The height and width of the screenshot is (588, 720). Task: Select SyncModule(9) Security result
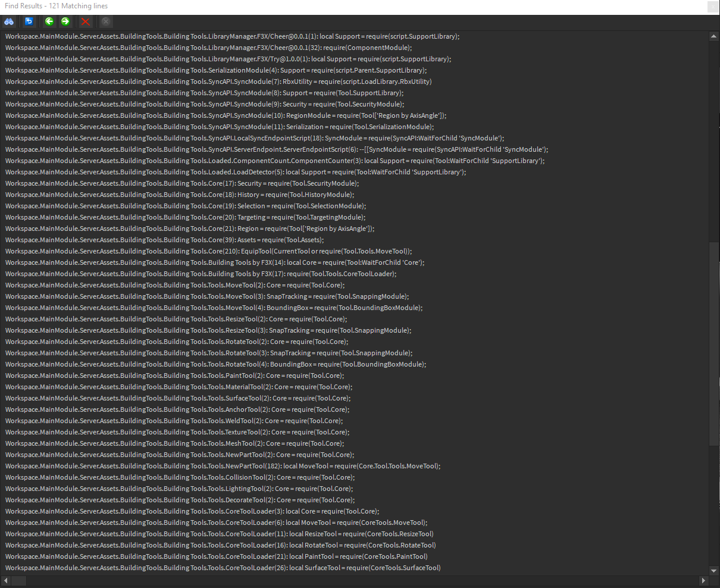pyautogui.click(x=205, y=104)
